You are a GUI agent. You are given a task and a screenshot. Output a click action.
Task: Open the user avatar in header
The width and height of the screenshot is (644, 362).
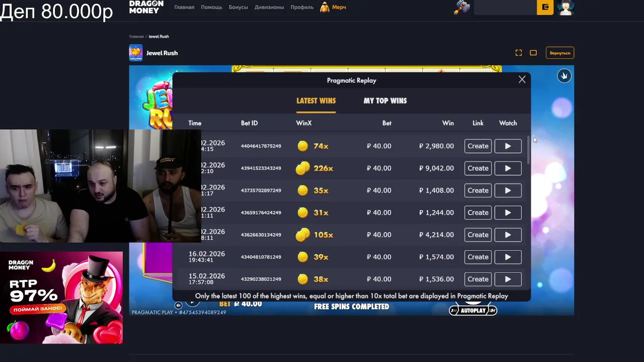coord(566,7)
